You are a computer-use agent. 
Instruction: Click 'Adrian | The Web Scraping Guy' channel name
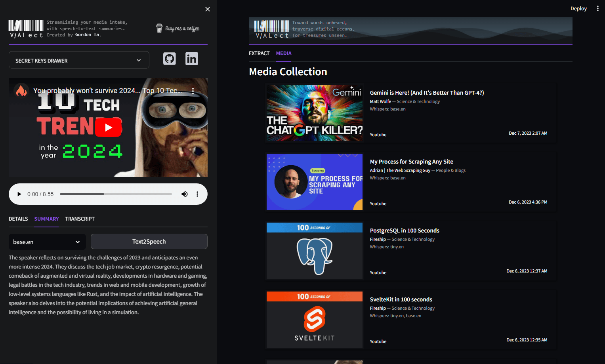400,170
